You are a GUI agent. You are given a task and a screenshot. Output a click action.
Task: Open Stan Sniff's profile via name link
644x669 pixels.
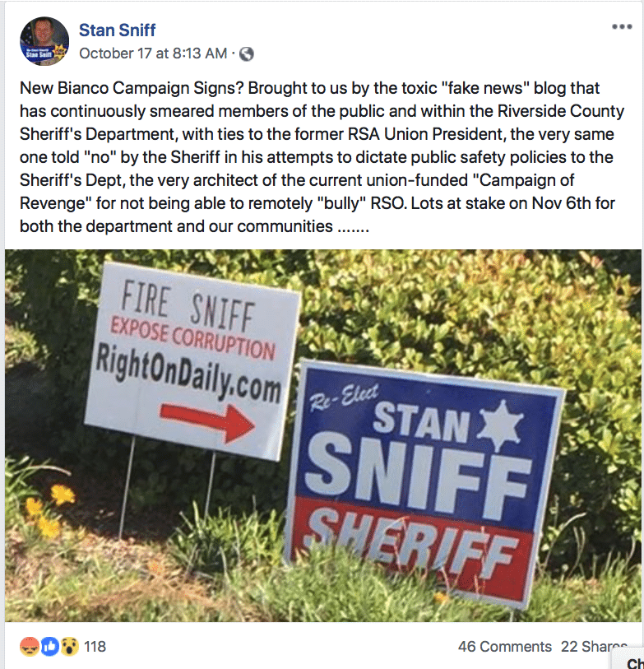point(117,30)
